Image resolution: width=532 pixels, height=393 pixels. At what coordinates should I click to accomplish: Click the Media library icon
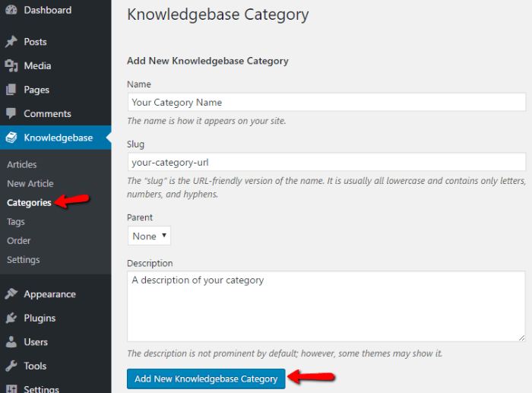point(11,65)
